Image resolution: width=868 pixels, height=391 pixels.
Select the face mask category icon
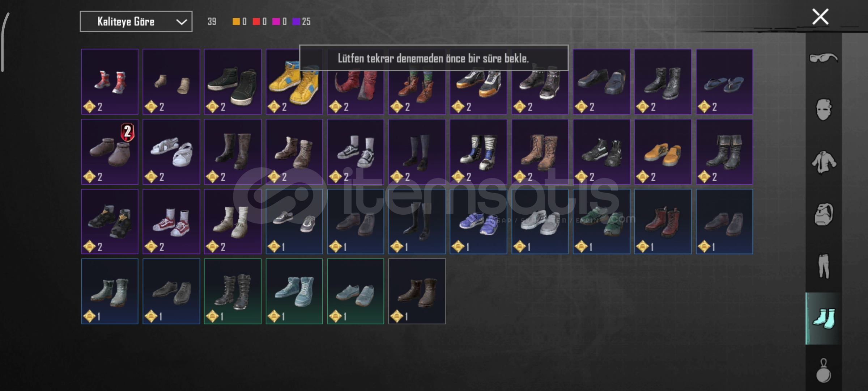tap(824, 109)
